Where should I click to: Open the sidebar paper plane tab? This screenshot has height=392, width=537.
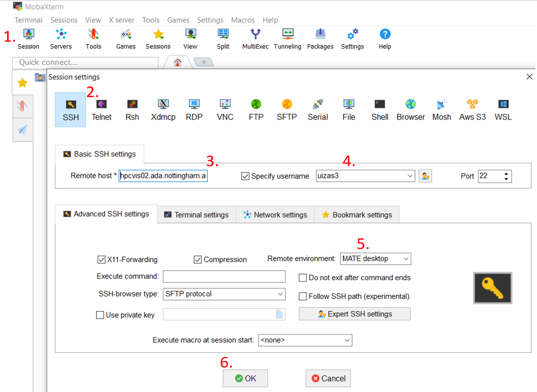[x=22, y=129]
